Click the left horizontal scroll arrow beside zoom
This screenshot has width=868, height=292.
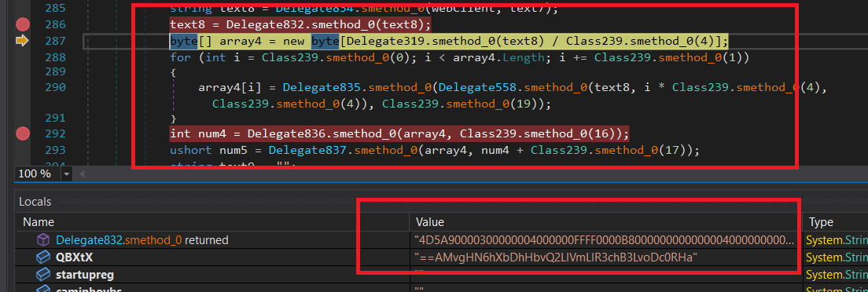pos(83,174)
